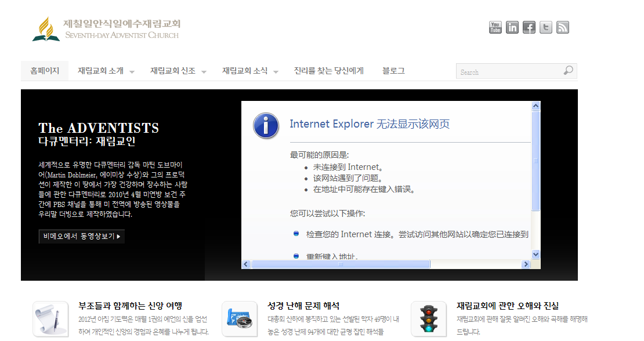The width and height of the screenshot is (644, 341).
Task: Click the Internet Explorer 无法显示该网页 heading
Action: 370,124
